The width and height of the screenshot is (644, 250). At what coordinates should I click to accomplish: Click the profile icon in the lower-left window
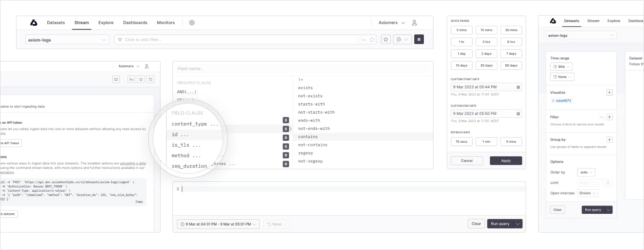[147, 66]
